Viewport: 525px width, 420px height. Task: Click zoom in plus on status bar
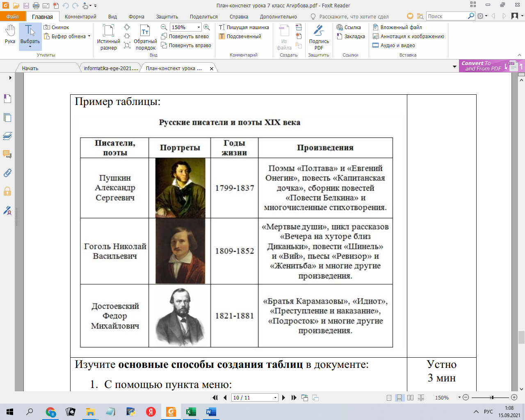pos(514,397)
